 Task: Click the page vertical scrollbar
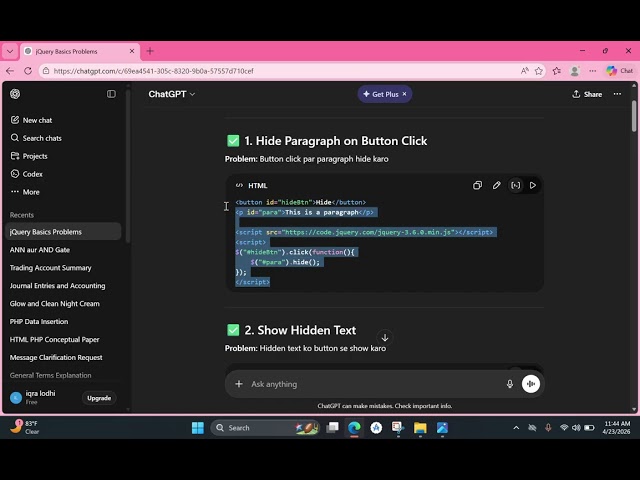point(634,116)
